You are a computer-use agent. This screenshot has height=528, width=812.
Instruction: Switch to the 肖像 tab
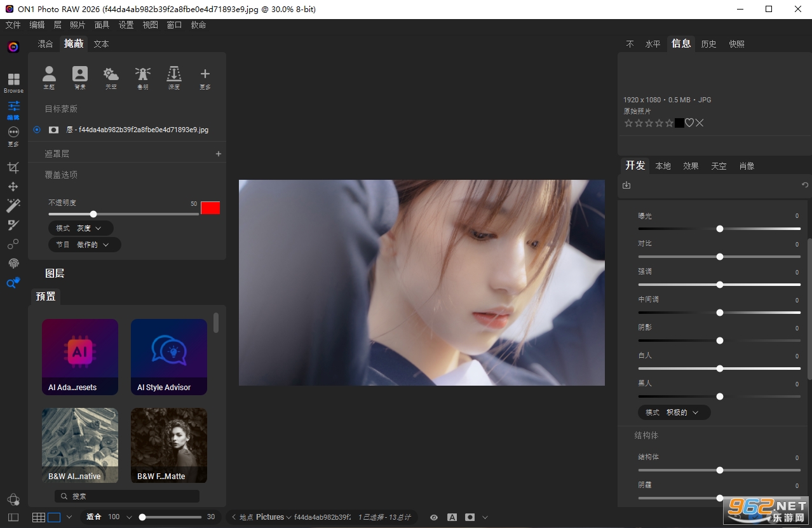tap(747, 166)
